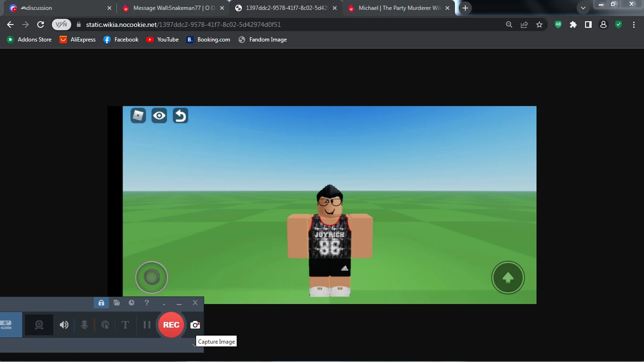Expand the recorder panel bottom chevron
Screen dimensions: 644x362
pos(193,345)
